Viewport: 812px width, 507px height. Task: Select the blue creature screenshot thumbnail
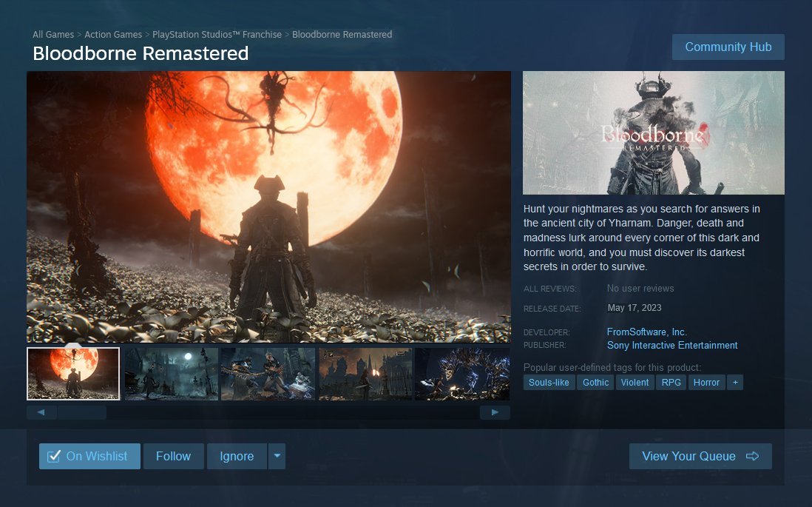coord(462,374)
